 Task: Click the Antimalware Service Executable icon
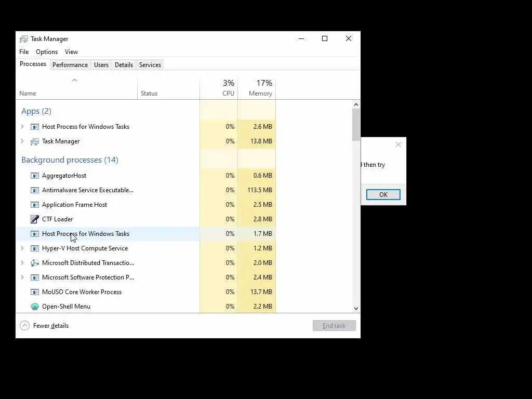(x=35, y=190)
